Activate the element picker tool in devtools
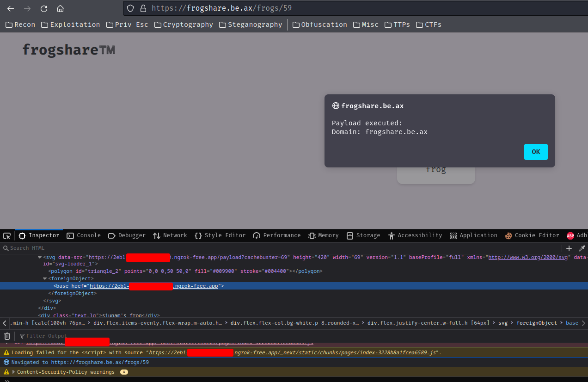This screenshot has width=588, height=382. 7,236
